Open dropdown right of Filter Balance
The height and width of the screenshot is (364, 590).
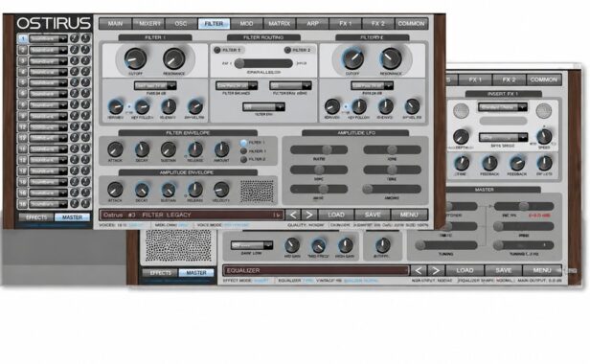tap(290, 86)
